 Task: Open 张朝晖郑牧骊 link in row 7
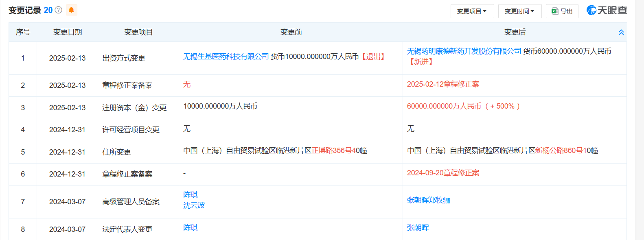coord(429,200)
